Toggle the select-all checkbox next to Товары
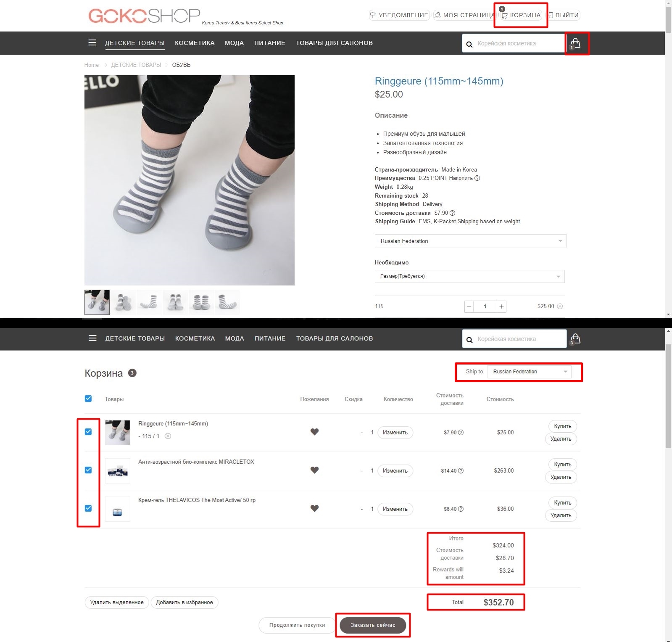Viewport: 672px width, 642px height. 88,399
